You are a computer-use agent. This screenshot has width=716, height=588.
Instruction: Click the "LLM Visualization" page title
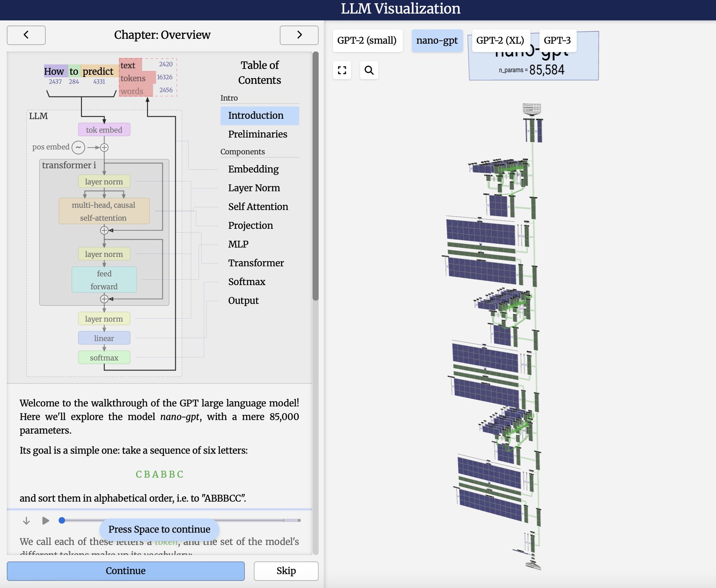401,9
